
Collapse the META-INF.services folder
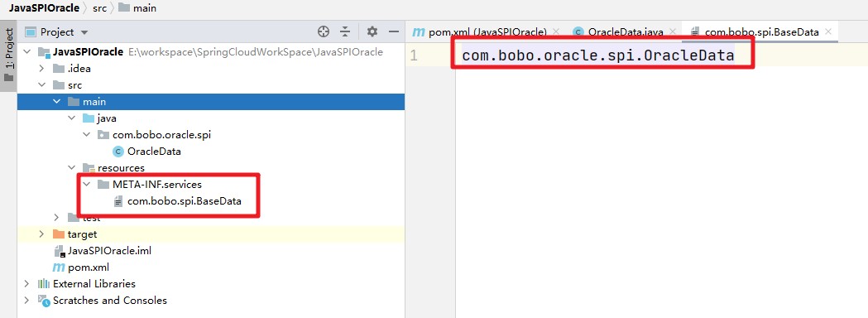[x=86, y=185]
